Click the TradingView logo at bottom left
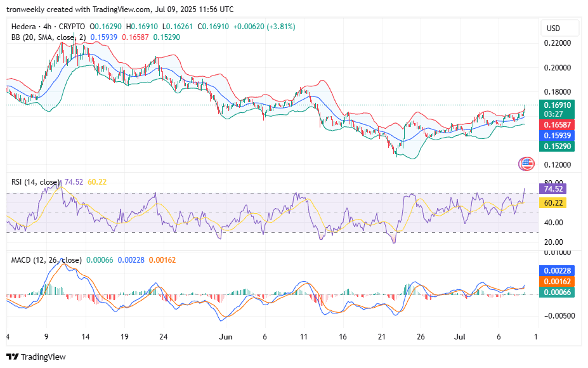 13,357
